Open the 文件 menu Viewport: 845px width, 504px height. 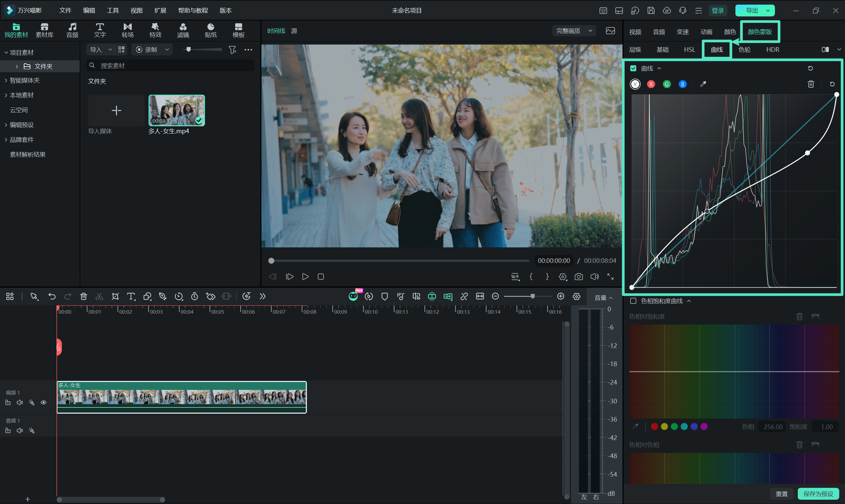pos(65,10)
